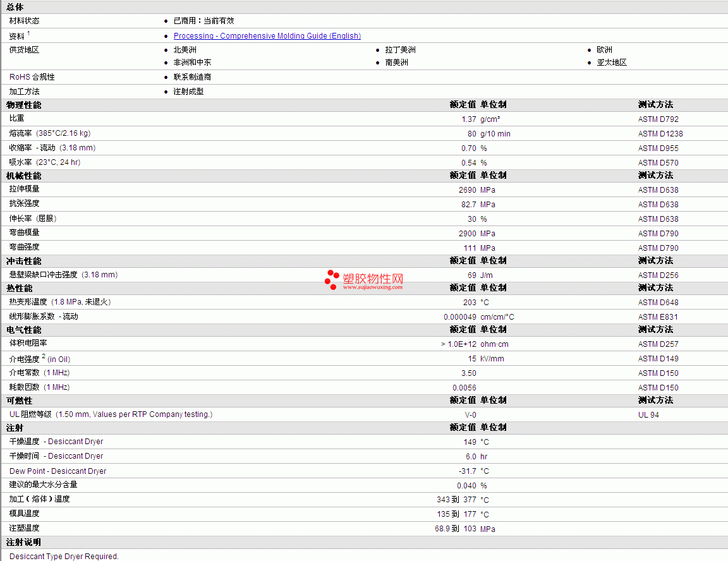
Task: Click the 伸长率 (屈服) row label
Action: point(32,218)
